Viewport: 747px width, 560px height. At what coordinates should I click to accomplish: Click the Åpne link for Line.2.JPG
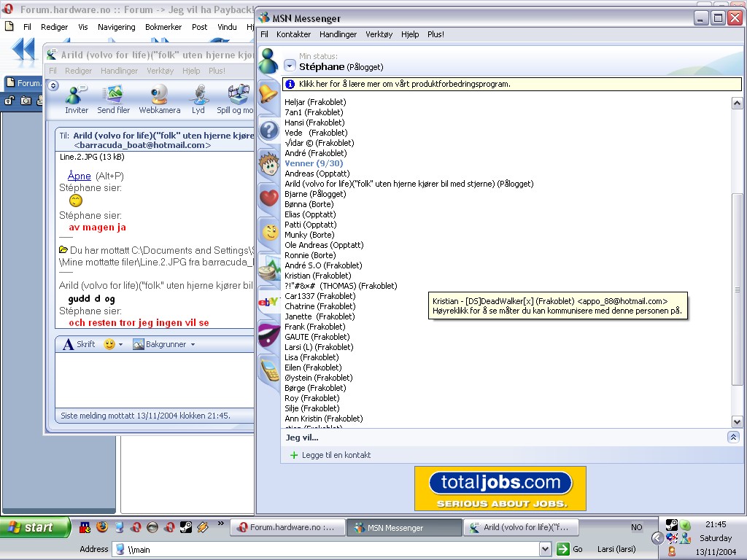coord(79,176)
